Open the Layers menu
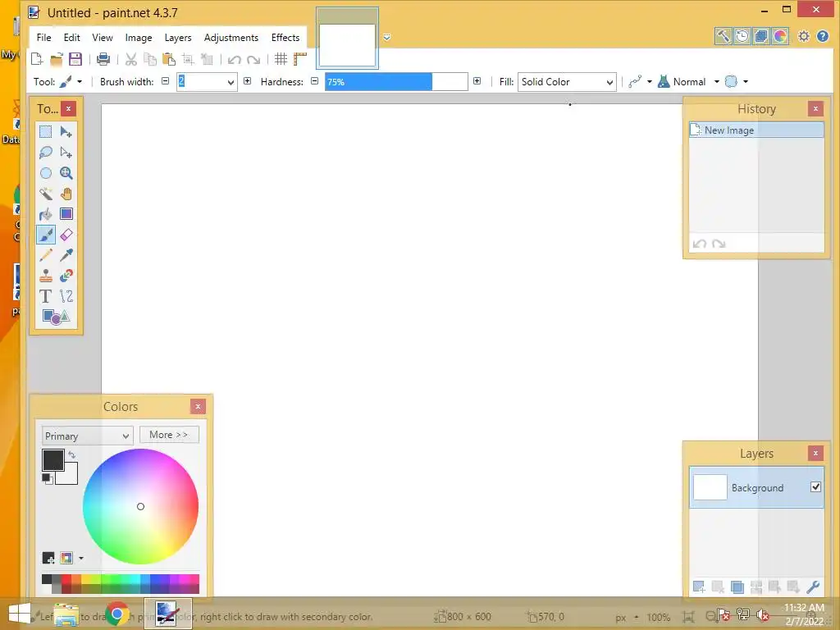This screenshot has width=840, height=630. coord(178,38)
